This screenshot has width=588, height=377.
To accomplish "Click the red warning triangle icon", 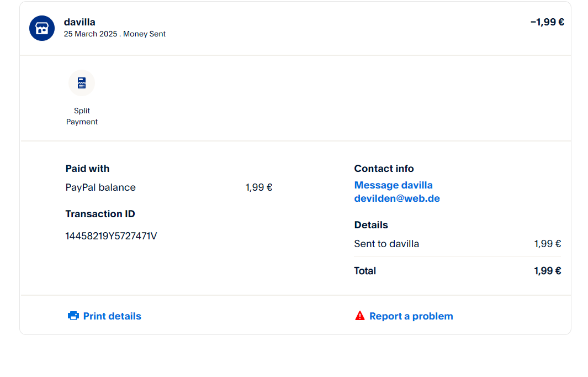I will [x=360, y=316].
